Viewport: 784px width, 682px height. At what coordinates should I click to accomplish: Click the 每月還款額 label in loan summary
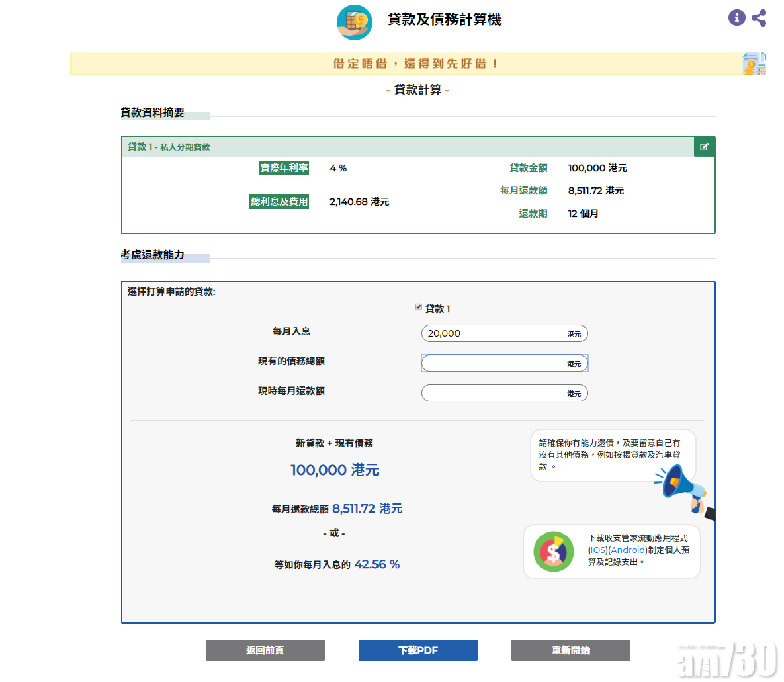pyautogui.click(x=524, y=190)
